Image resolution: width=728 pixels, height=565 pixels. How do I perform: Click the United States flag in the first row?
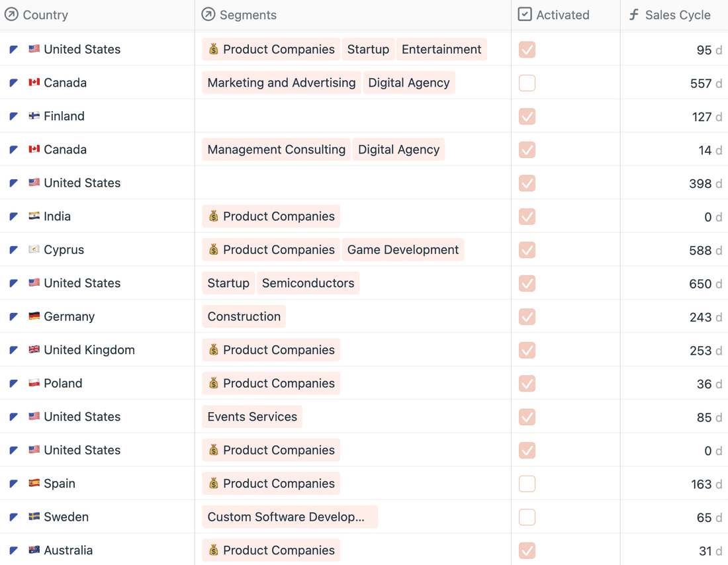pyautogui.click(x=34, y=49)
